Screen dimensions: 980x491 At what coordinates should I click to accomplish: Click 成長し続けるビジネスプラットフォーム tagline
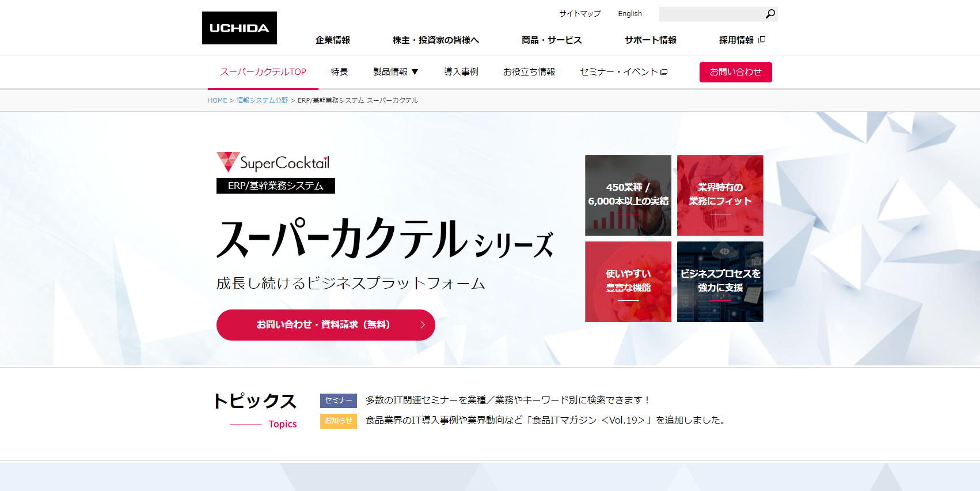pos(351,283)
